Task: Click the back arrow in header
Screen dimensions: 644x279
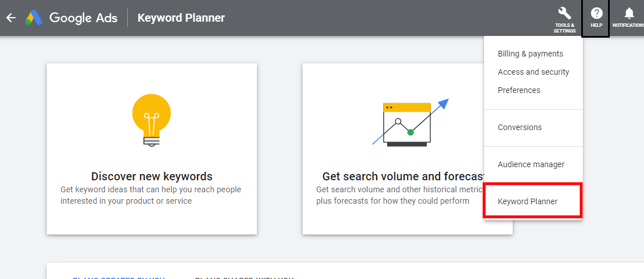Action: pos(11,18)
